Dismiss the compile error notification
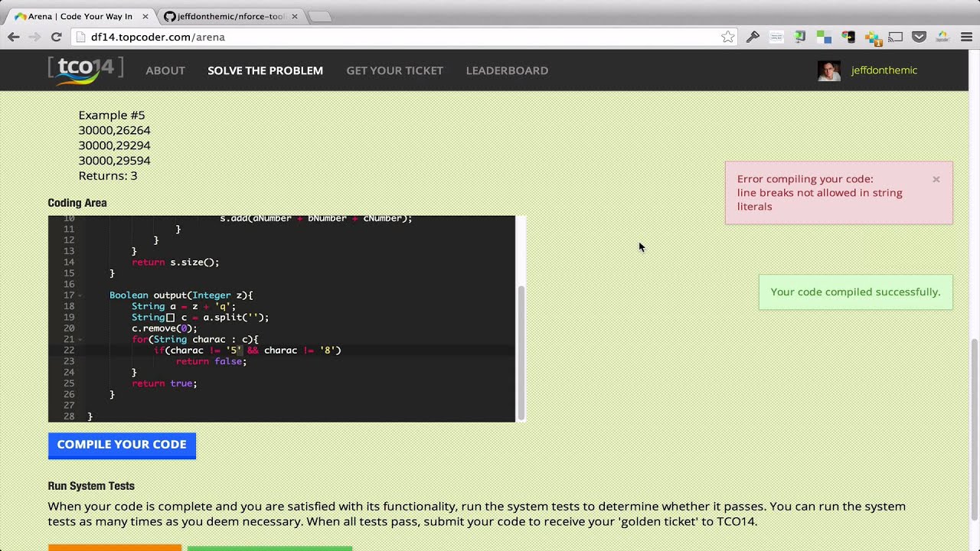 click(936, 179)
